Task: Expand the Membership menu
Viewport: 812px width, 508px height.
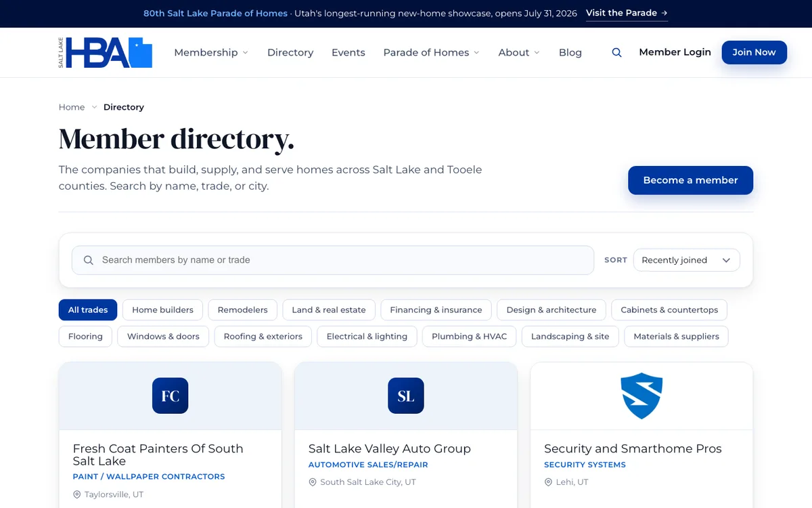Action: click(x=211, y=52)
